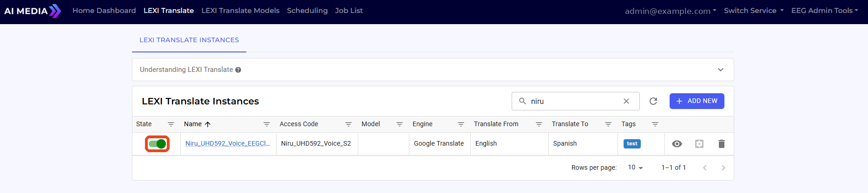Viewport: 868px width, 193px height.
Task: Open the Niru_UHD592_Voice_EEGCl... instance link
Action: coord(228,143)
